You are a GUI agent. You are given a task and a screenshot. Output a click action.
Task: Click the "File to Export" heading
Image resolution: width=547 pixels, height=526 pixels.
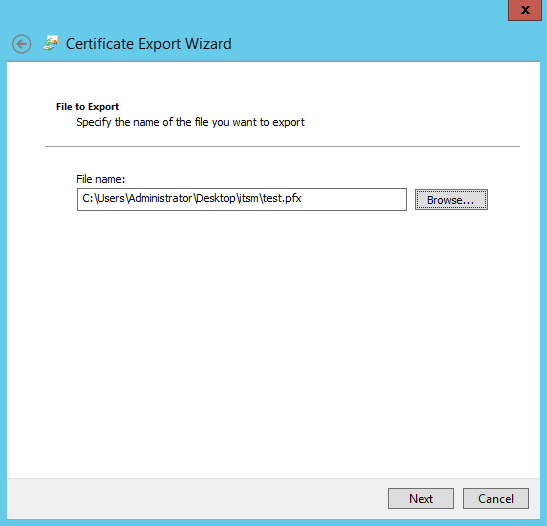tap(87, 106)
